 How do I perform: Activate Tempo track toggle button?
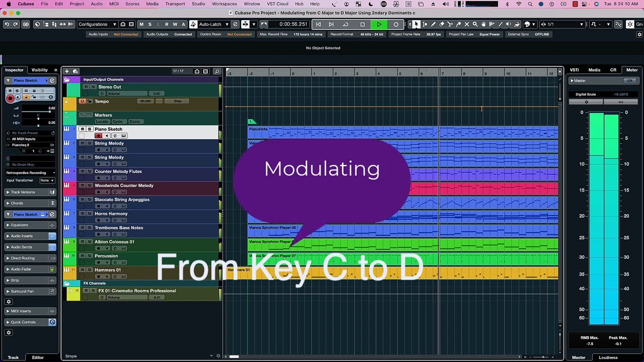[x=82, y=101]
